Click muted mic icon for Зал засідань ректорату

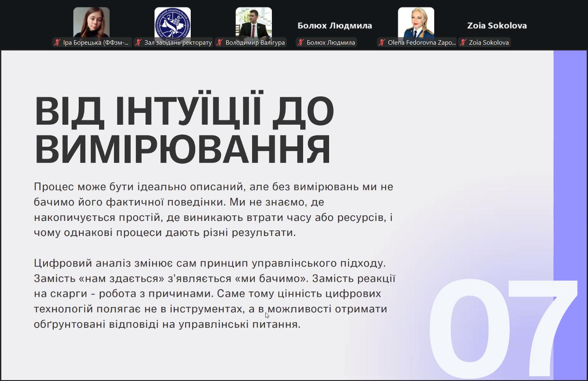click(x=138, y=43)
